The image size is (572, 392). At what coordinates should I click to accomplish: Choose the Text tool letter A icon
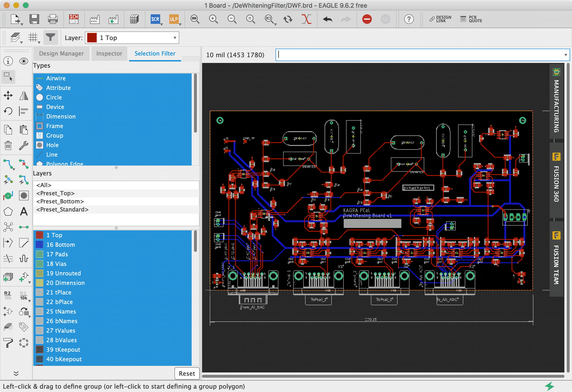(x=24, y=211)
